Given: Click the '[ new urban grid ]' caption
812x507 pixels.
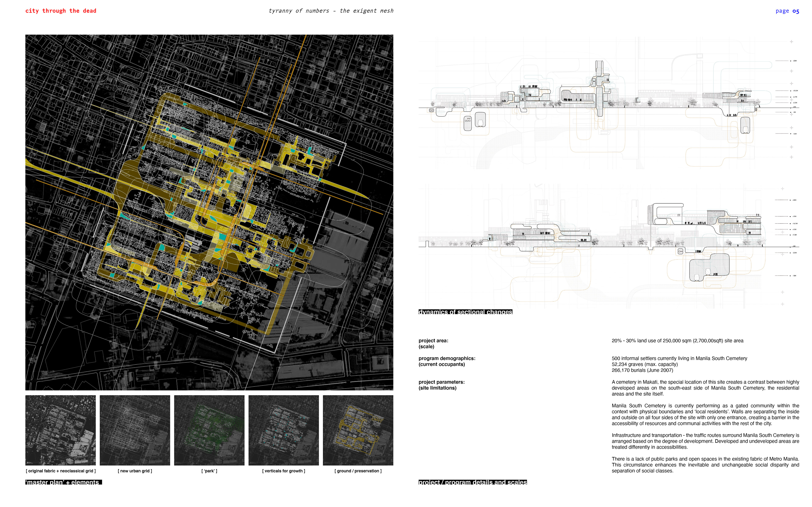Looking at the screenshot, I should [135, 471].
